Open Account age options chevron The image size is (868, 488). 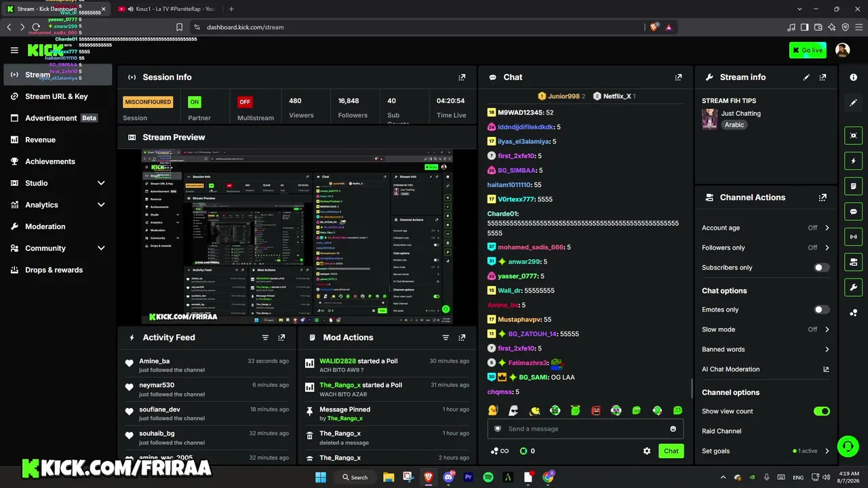pyautogui.click(x=827, y=228)
